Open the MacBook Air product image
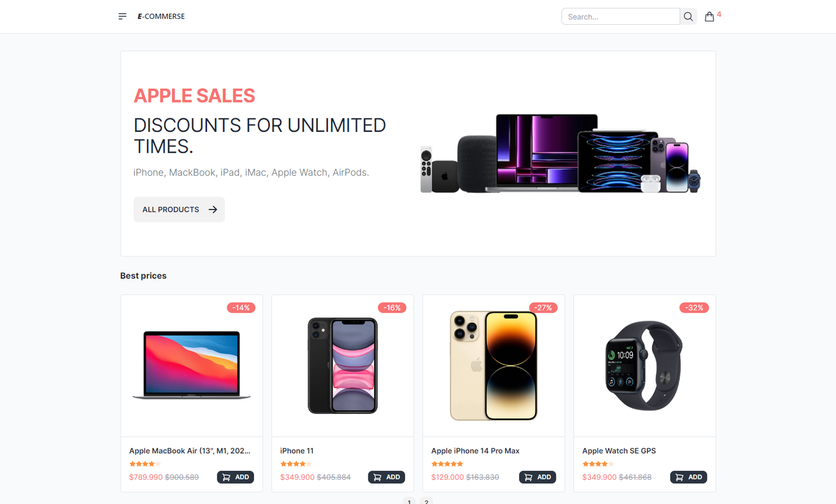Viewport: 836px width, 504px height. tap(191, 365)
